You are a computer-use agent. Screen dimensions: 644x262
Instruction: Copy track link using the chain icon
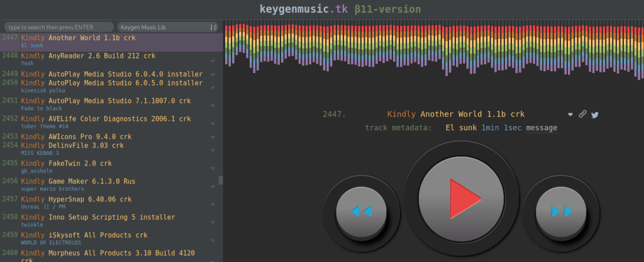582,115
